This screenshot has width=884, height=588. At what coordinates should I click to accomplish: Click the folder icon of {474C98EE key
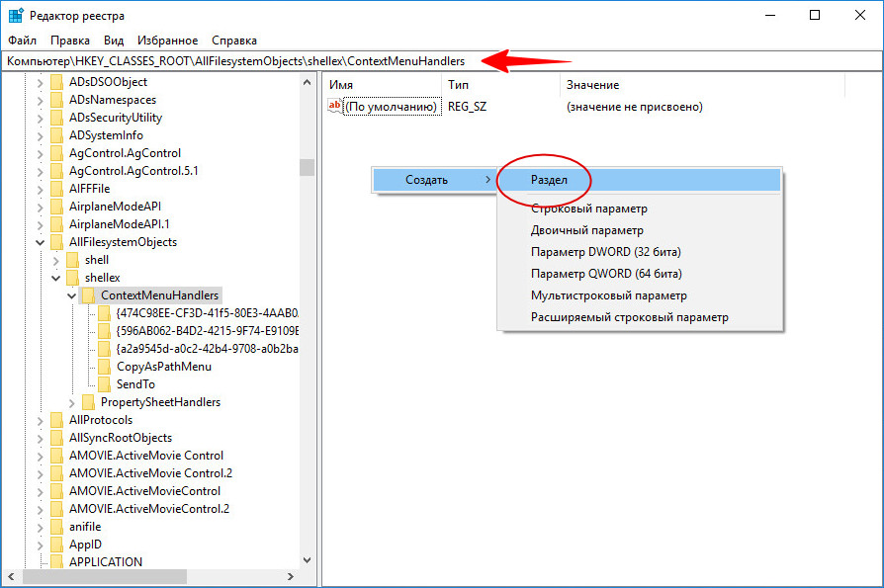coord(104,313)
